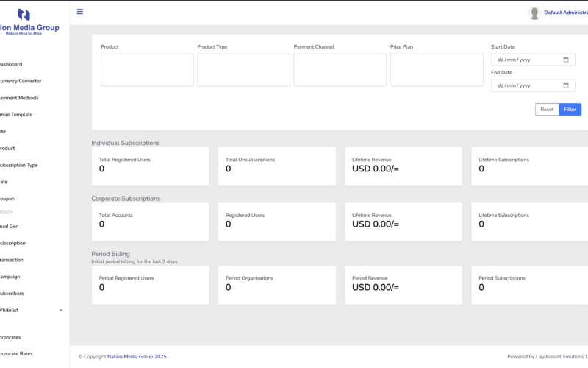Open the Payment Channel filter box

point(340,70)
